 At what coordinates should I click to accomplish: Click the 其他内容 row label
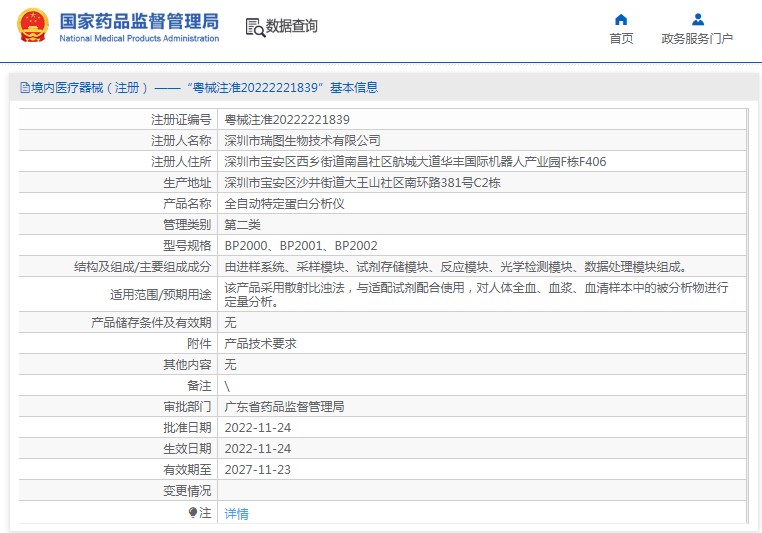pos(187,364)
